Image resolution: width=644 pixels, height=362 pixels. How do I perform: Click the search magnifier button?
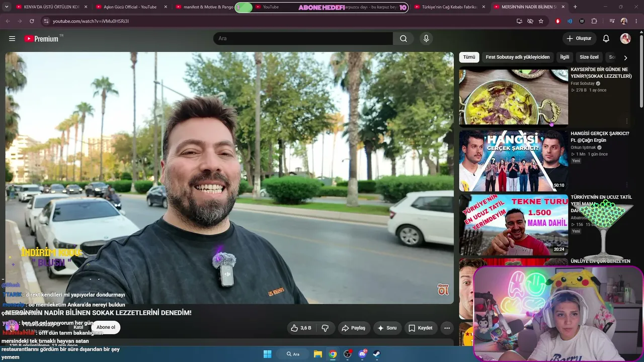pos(404,39)
